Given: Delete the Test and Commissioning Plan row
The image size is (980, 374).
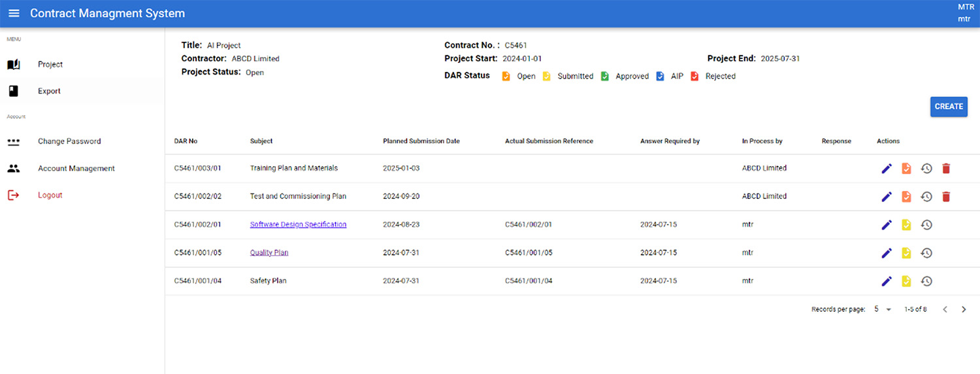Looking at the screenshot, I should [946, 197].
